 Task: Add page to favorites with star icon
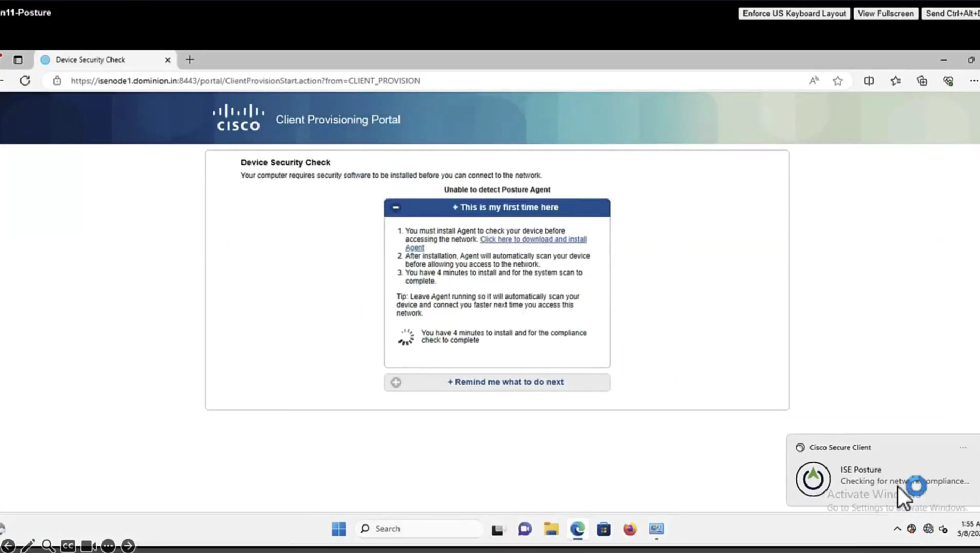coord(837,81)
